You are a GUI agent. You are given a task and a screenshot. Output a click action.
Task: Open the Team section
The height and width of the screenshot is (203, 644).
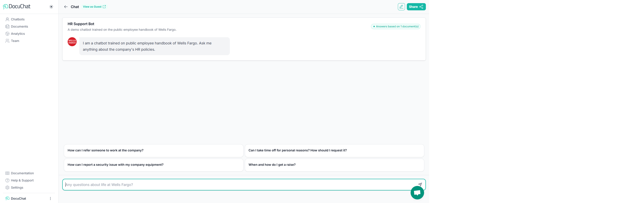[x=15, y=41]
